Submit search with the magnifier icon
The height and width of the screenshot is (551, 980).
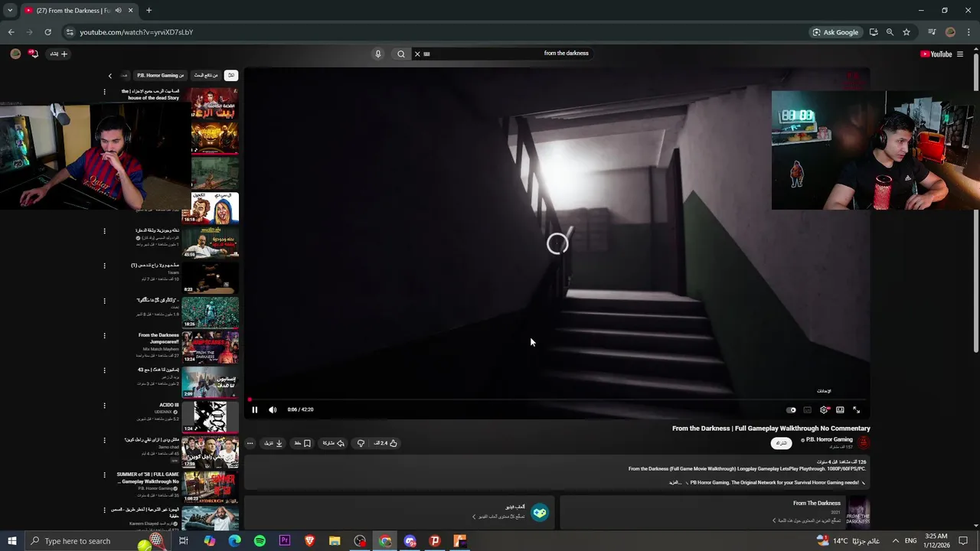click(401, 54)
